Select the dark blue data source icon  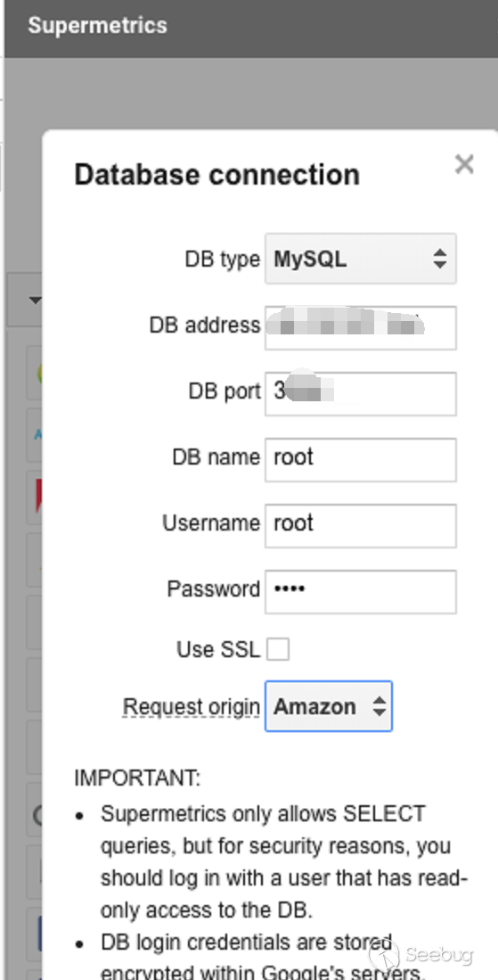38,934
